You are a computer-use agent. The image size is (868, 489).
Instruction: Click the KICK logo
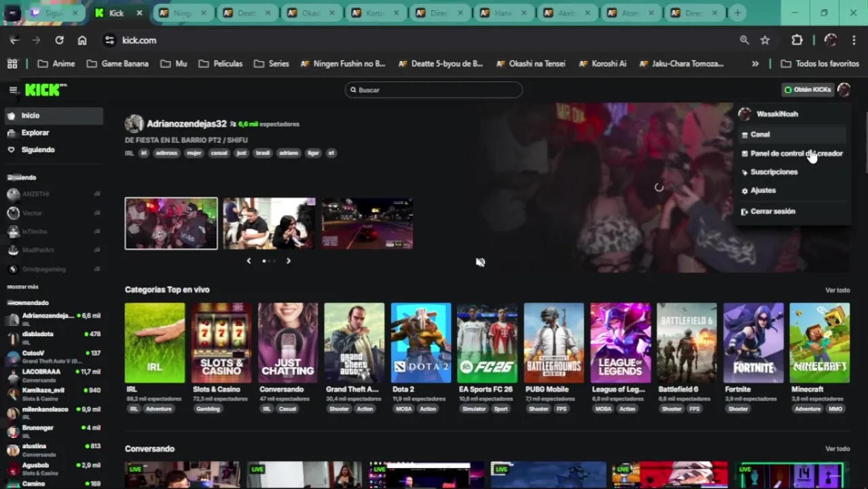[46, 90]
